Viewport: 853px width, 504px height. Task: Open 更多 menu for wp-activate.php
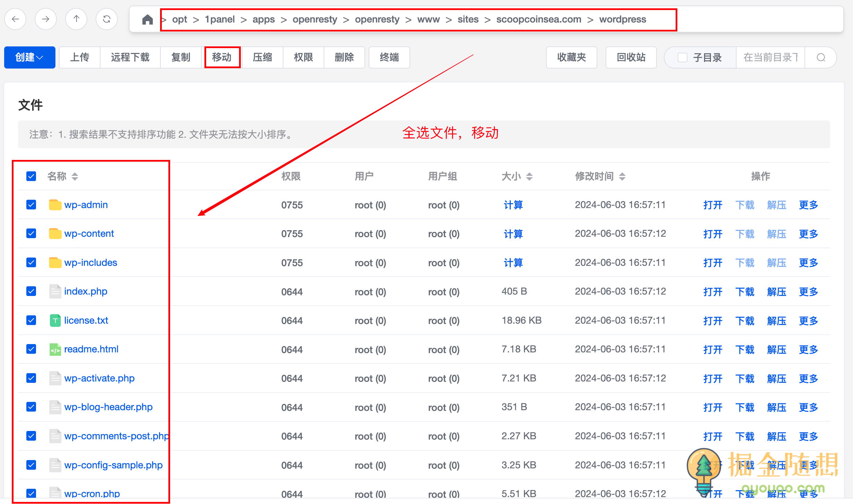pos(808,379)
